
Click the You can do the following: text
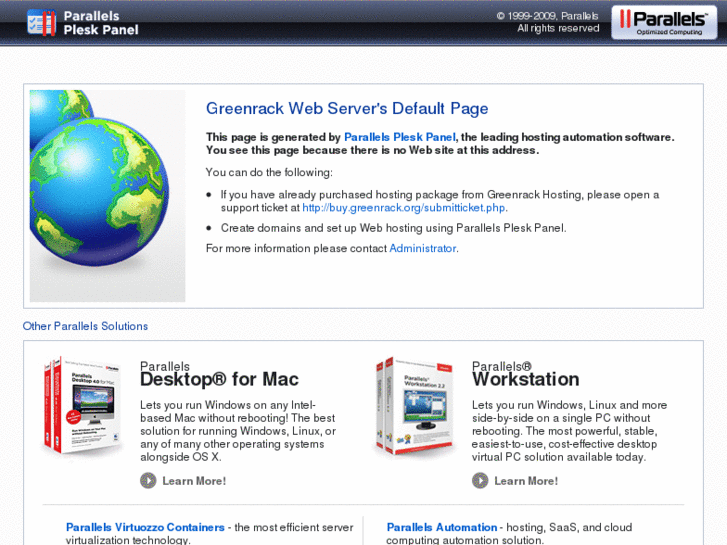269,173
